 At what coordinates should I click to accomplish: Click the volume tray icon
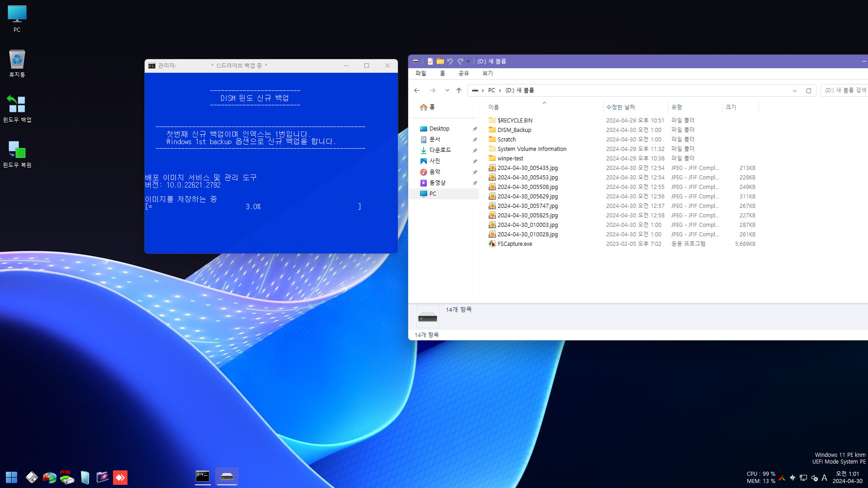point(814,478)
